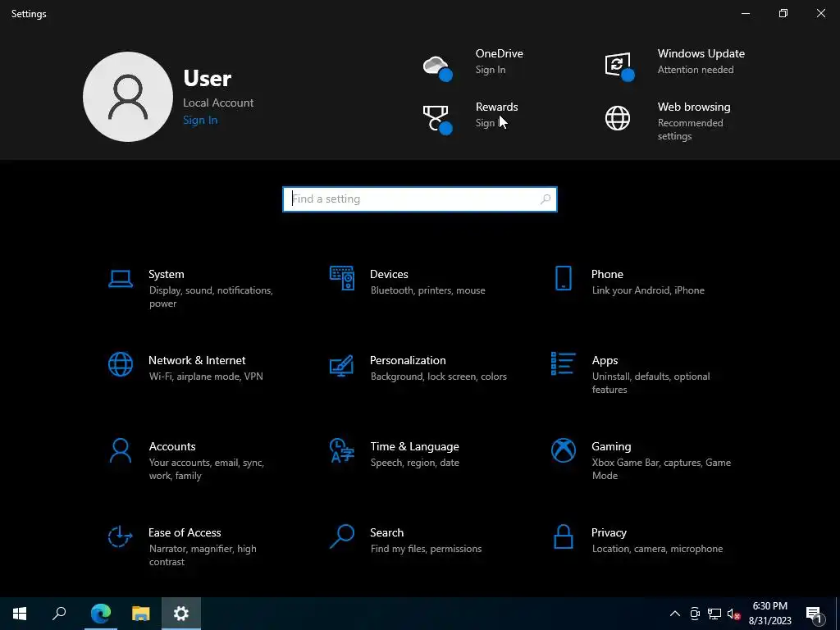Open the Personalization paintbrush icon

tap(342, 365)
